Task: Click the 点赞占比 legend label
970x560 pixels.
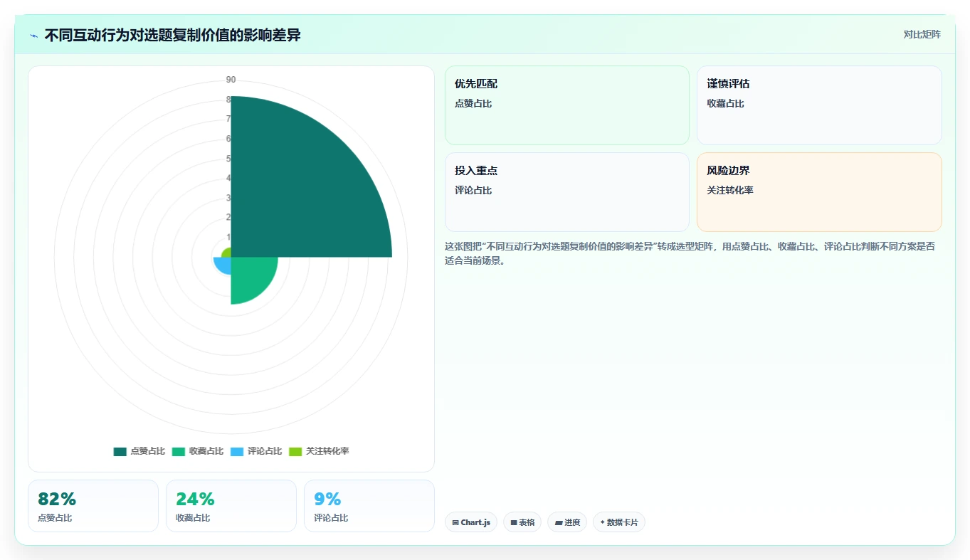Action: click(x=147, y=451)
